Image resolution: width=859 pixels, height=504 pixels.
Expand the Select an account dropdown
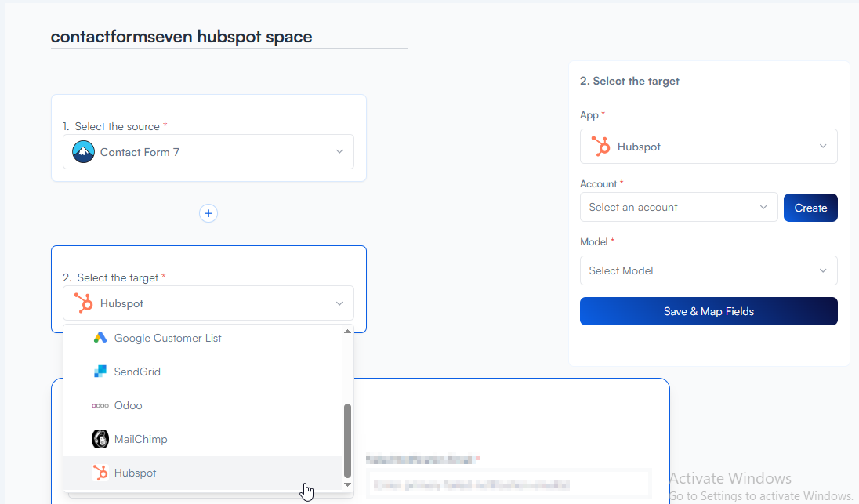coord(678,208)
